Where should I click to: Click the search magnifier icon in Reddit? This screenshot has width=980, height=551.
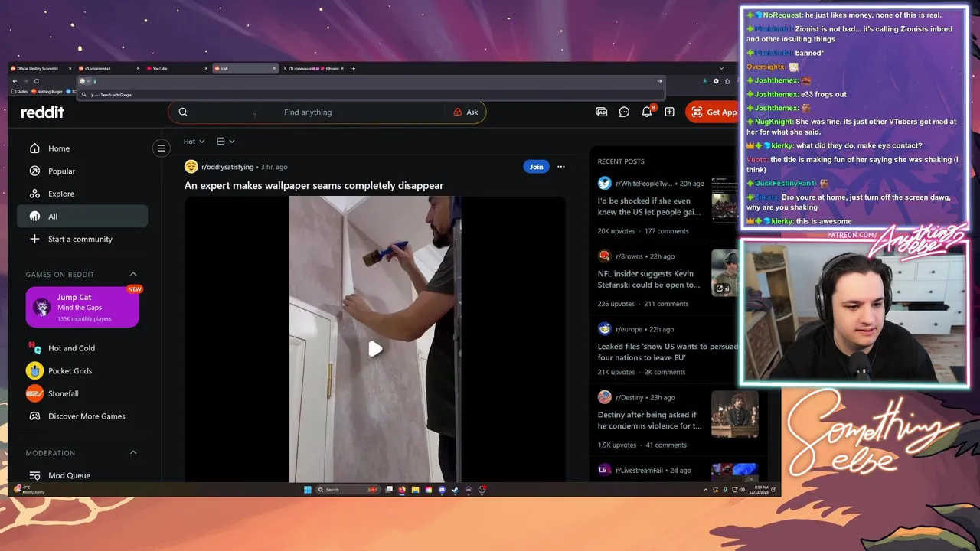183,112
